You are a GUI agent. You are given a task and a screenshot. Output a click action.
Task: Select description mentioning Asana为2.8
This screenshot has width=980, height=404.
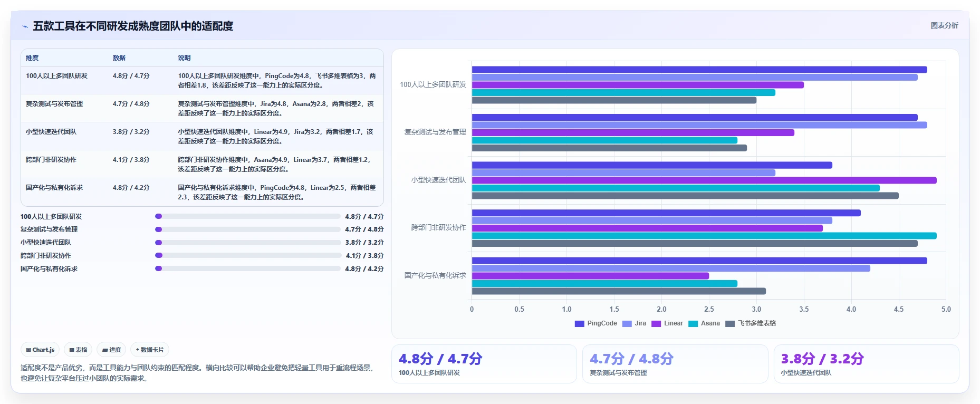tap(276, 109)
